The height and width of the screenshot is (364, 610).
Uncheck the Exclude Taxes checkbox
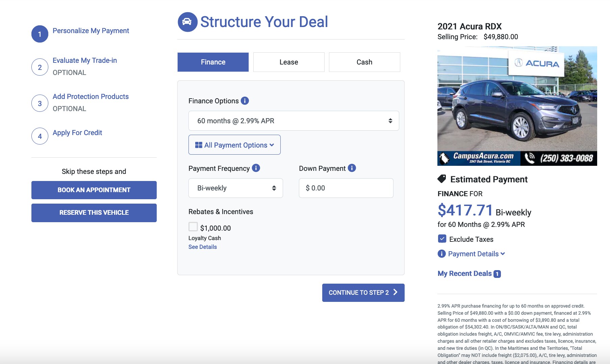click(x=442, y=239)
